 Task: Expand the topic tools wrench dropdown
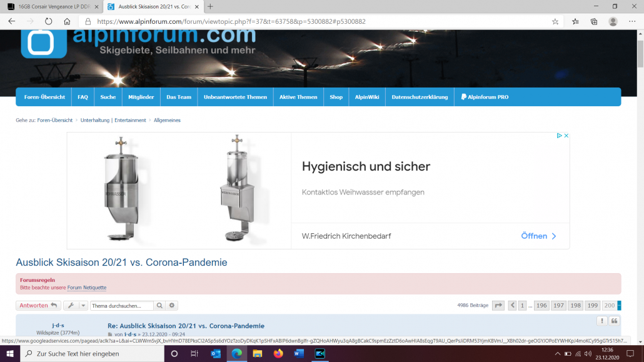(75, 306)
